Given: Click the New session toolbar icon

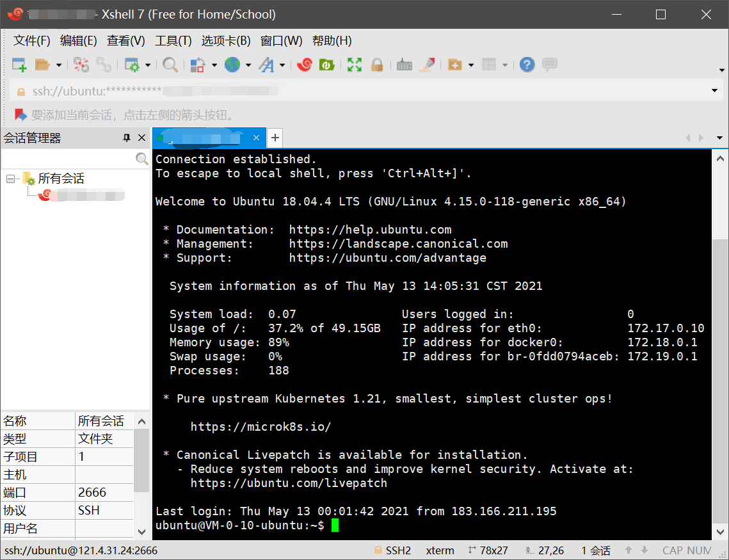Looking at the screenshot, I should (19, 65).
